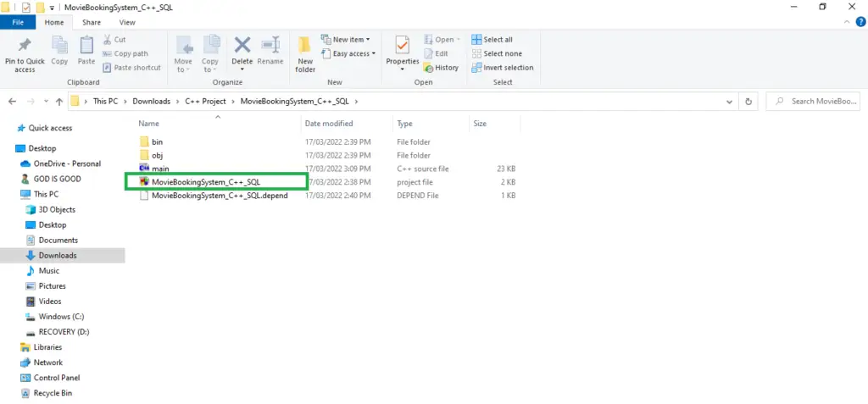Open Delete dropdown arrow
This screenshot has width=868, height=404.
[242, 69]
